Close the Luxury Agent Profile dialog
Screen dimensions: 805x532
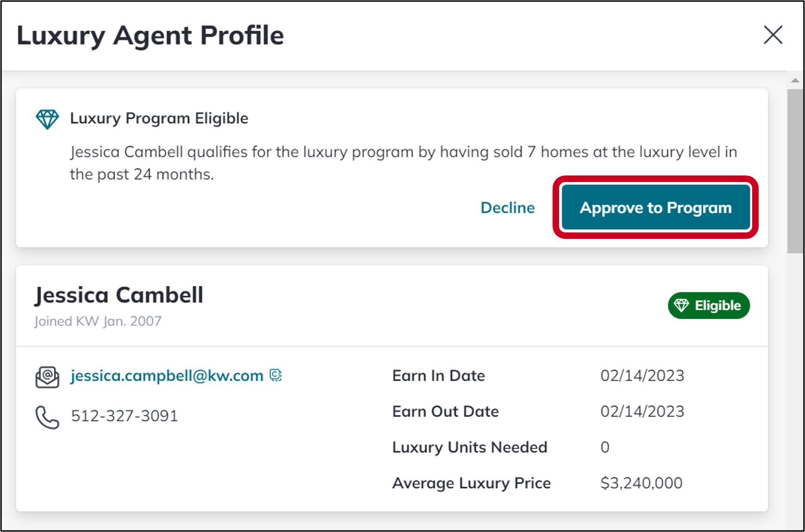pos(773,35)
